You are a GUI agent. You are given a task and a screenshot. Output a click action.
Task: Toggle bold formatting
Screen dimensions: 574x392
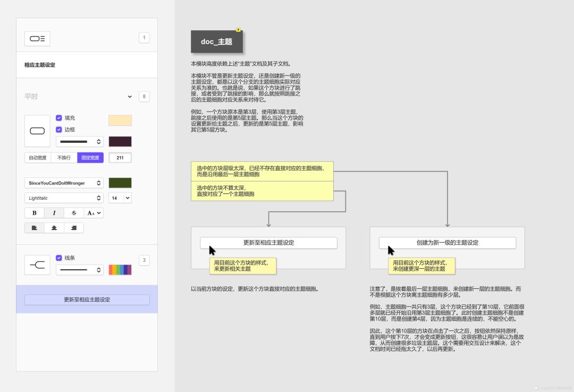tap(34, 212)
